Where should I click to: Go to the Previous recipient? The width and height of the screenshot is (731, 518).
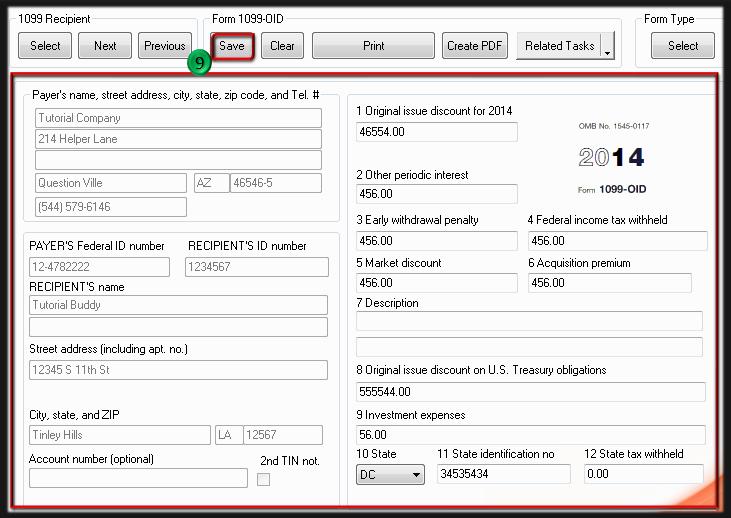coord(165,46)
